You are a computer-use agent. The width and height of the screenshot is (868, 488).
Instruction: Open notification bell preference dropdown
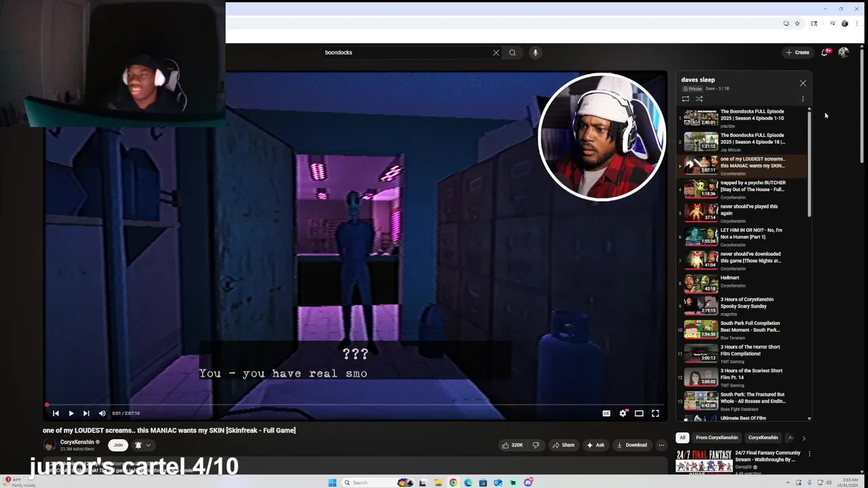tap(142, 445)
